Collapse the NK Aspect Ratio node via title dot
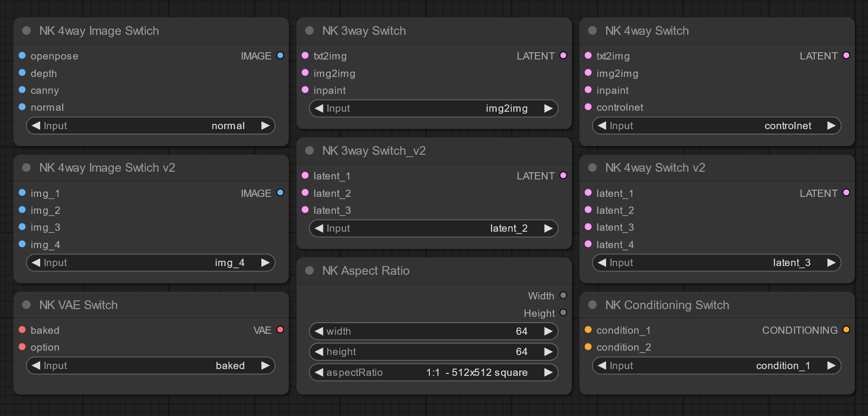This screenshot has width=868, height=416. (x=309, y=270)
